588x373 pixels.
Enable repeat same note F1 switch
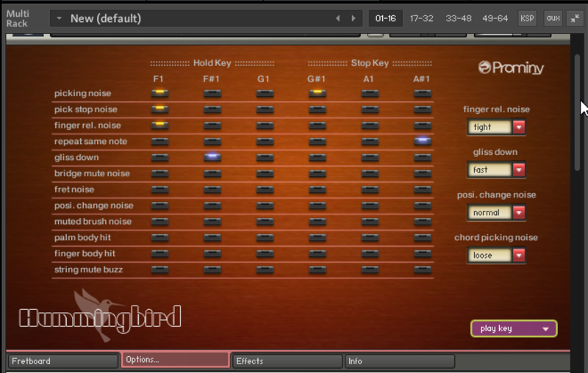tap(159, 141)
